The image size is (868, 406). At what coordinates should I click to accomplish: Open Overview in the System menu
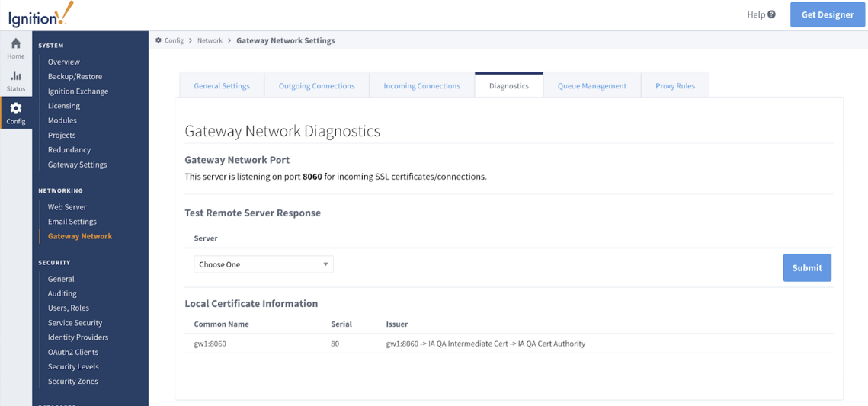(x=64, y=62)
